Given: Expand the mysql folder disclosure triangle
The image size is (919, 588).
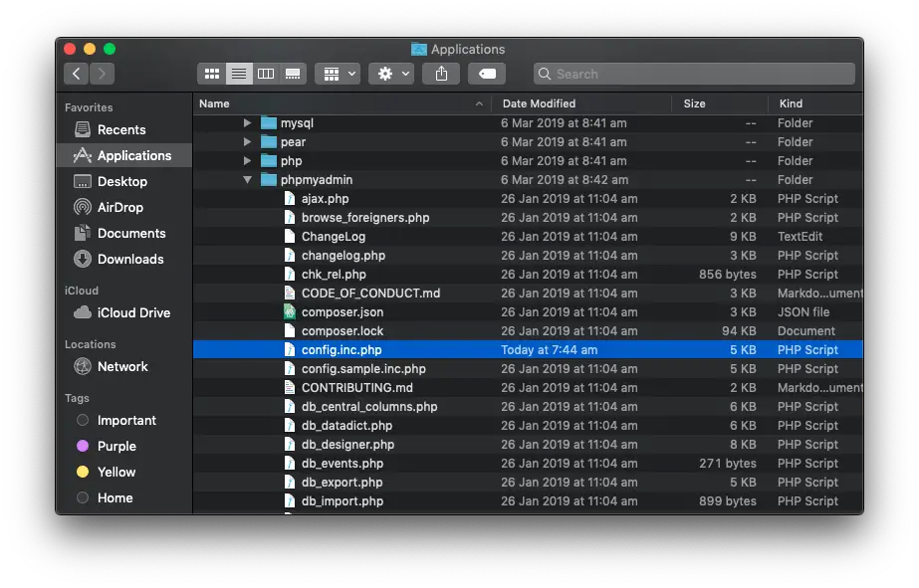Looking at the screenshot, I should tap(247, 123).
